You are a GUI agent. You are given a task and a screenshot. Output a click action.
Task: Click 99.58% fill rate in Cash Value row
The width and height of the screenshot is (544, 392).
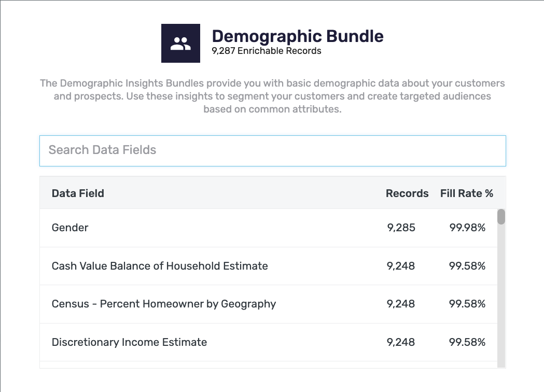467,266
